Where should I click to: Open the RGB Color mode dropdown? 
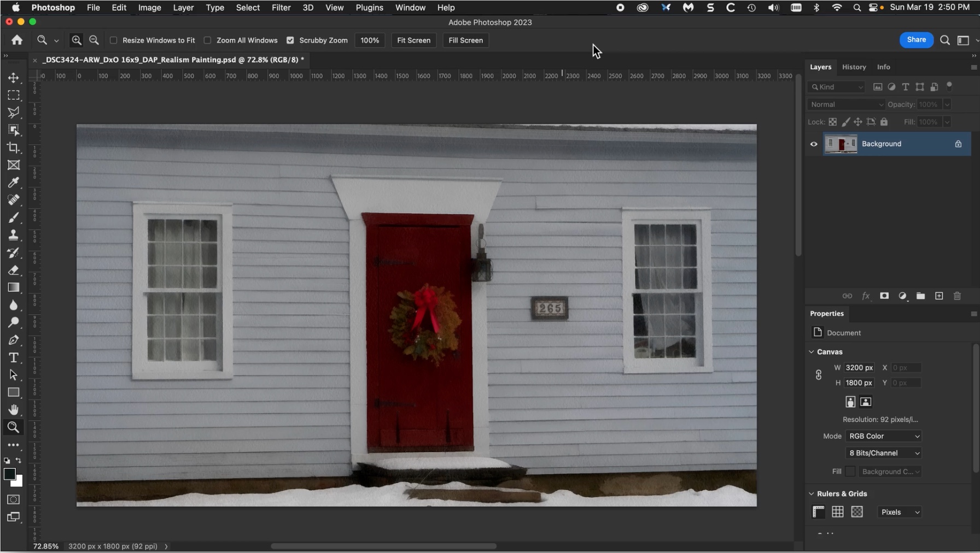(x=884, y=436)
